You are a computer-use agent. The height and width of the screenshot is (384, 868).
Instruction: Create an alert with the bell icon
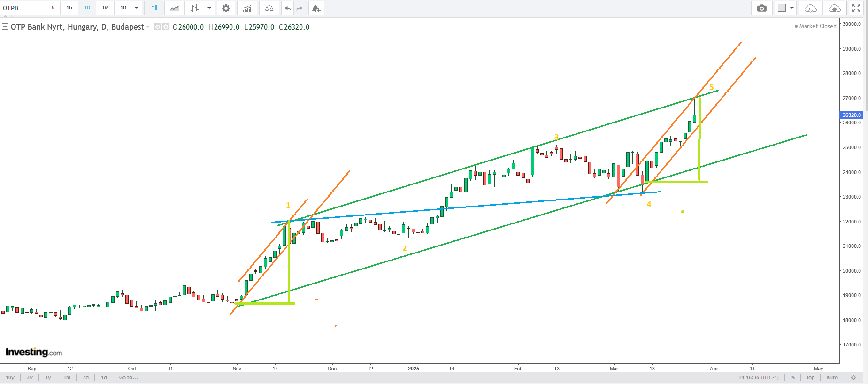pyautogui.click(x=316, y=8)
